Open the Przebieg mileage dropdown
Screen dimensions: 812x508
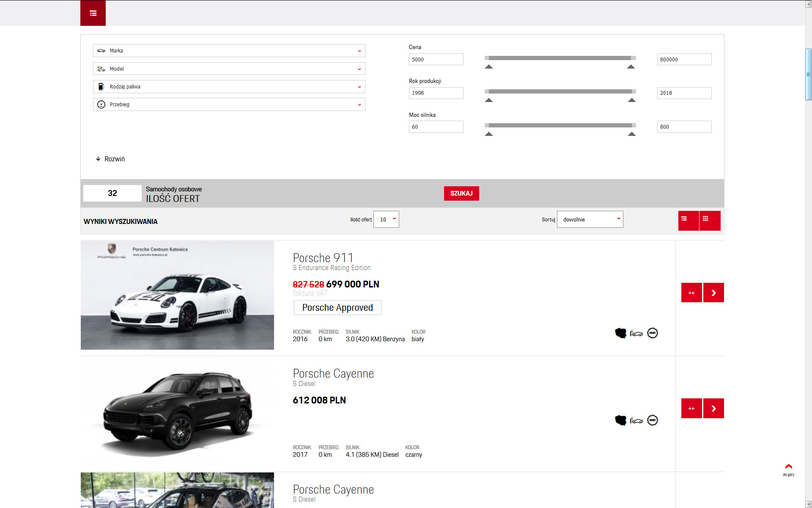(229, 104)
